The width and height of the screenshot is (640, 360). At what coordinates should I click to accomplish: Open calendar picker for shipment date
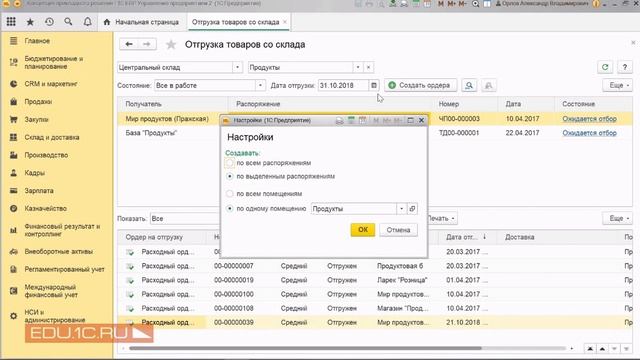374,85
